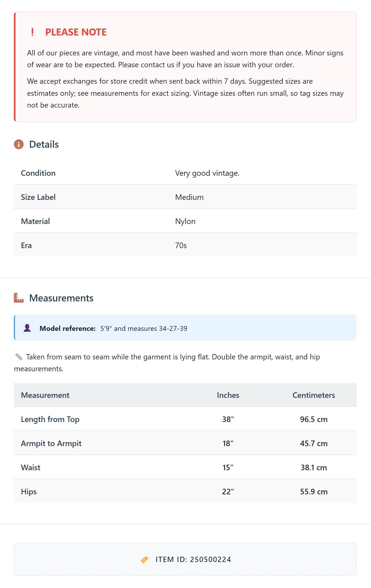
Task: Click the Hips 22" measurement
Action: click(x=228, y=492)
